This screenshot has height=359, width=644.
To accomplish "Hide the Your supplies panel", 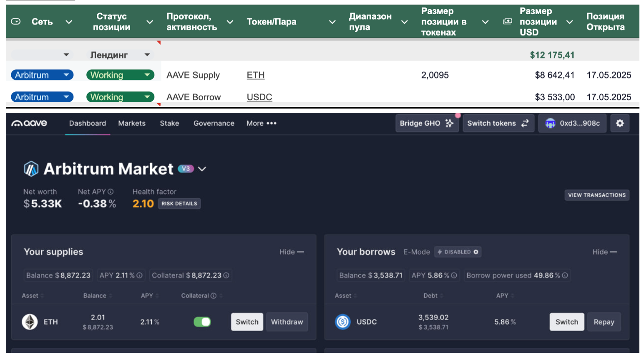I will [x=292, y=252].
